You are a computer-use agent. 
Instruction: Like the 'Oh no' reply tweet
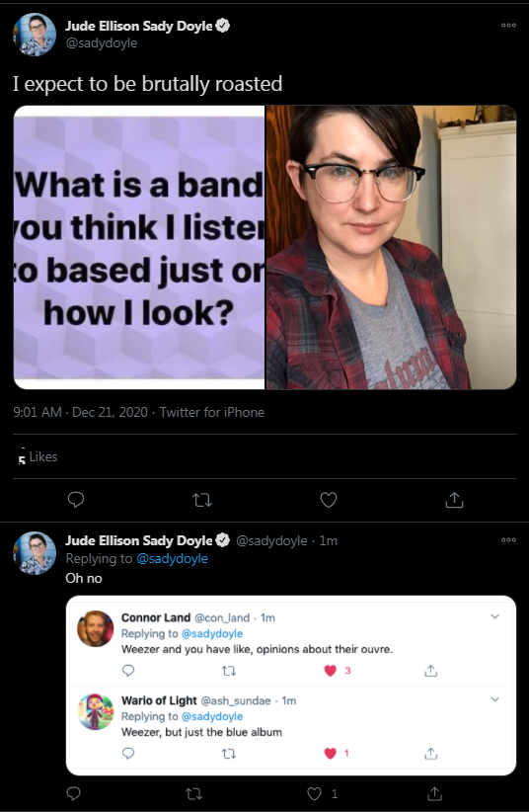point(314,793)
